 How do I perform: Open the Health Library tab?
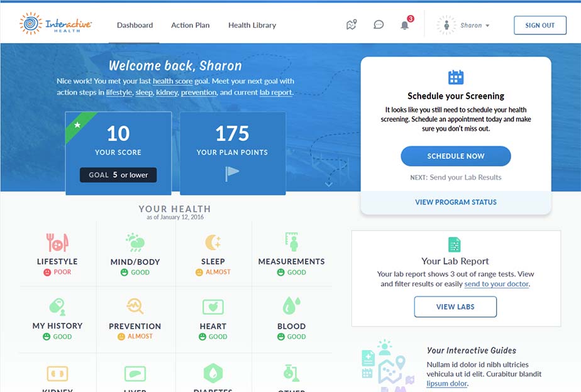click(x=252, y=26)
